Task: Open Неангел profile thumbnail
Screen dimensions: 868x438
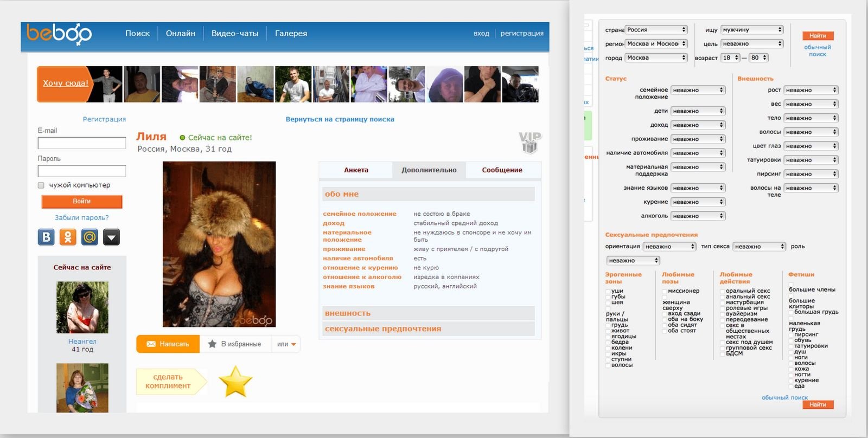Action: point(82,307)
